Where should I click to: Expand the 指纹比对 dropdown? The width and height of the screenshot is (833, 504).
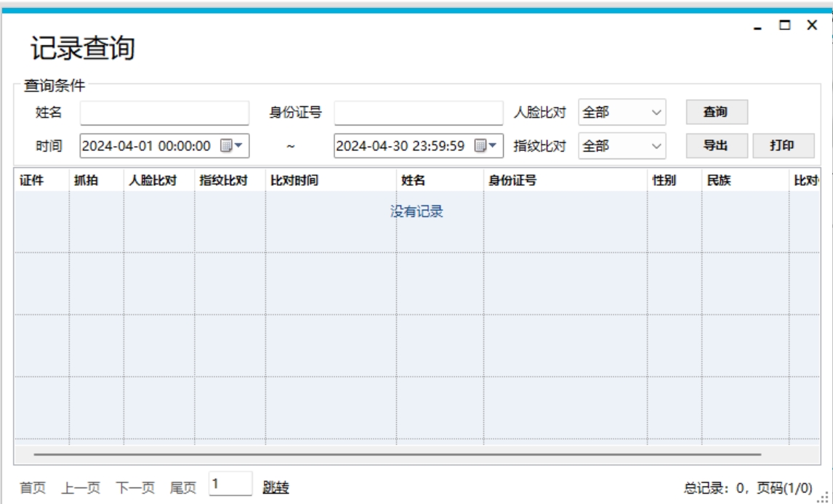click(622, 146)
